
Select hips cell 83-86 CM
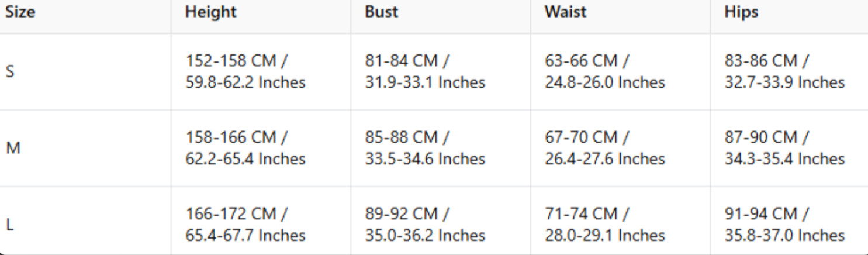[x=784, y=71]
